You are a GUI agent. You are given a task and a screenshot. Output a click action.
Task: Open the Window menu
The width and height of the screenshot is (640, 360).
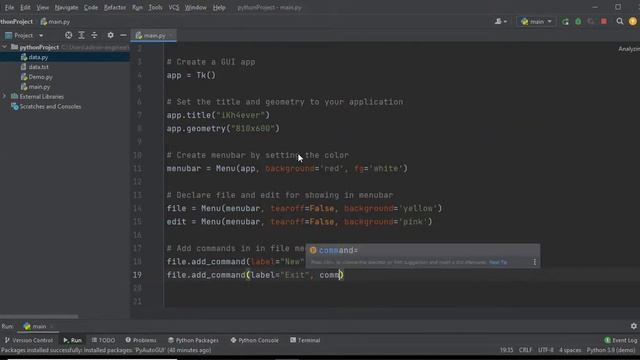[196, 7]
